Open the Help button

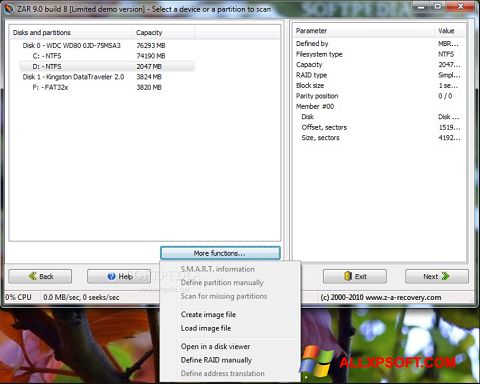pyautogui.click(x=119, y=276)
